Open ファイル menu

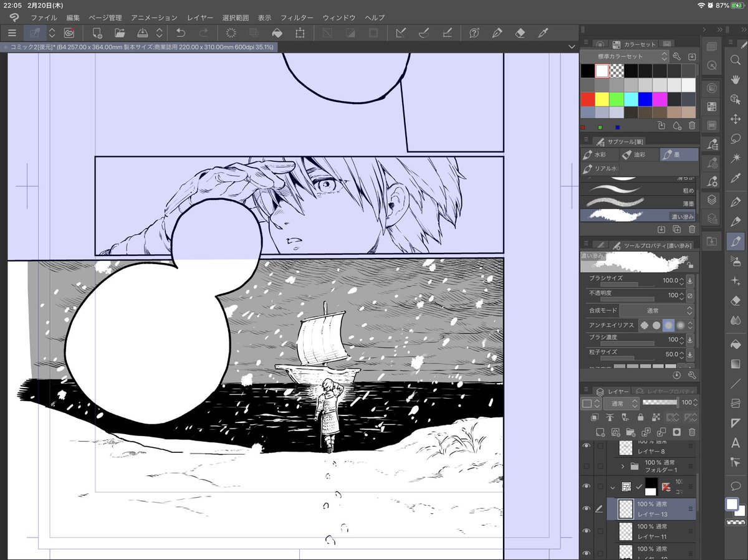[44, 17]
